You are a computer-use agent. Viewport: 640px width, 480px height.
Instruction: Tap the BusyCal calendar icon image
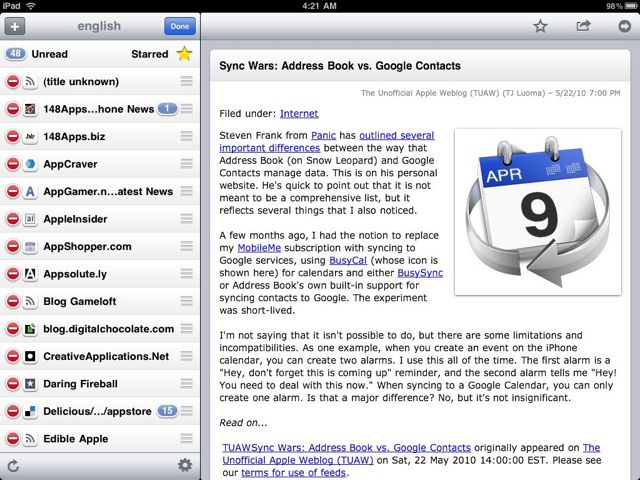click(x=538, y=212)
